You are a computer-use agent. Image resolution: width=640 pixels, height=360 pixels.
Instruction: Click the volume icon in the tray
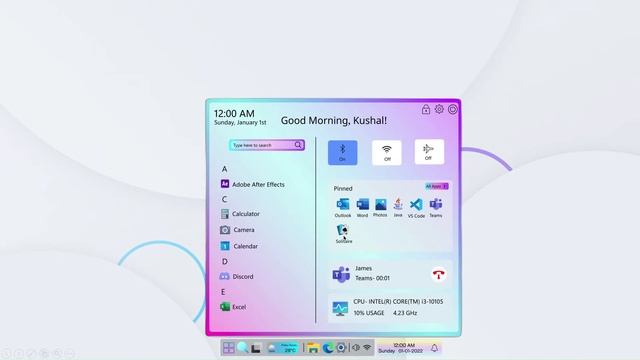pyautogui.click(x=356, y=348)
